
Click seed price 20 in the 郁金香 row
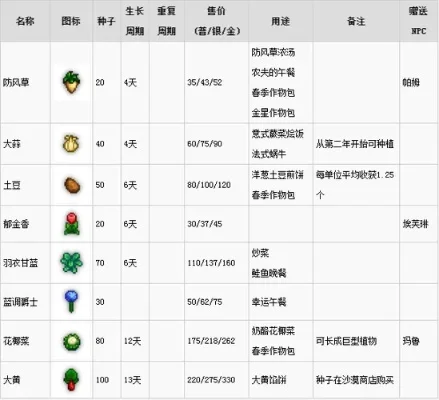click(100, 224)
